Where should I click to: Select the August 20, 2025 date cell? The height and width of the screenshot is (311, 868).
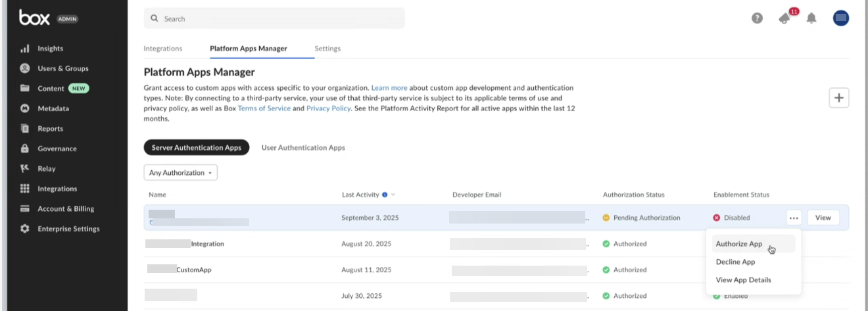366,244
